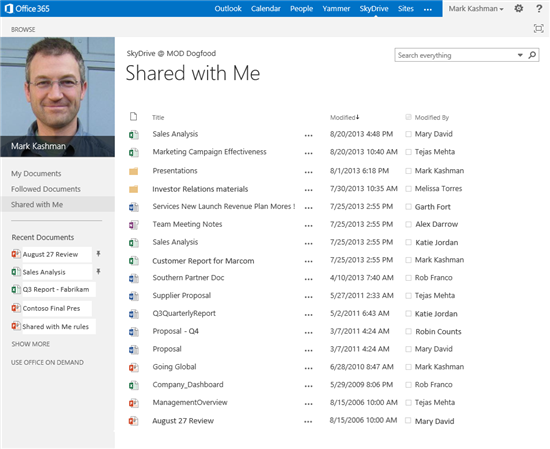The width and height of the screenshot is (550, 449).
Task: Open the search scope dropdown arrow
Action: point(520,55)
